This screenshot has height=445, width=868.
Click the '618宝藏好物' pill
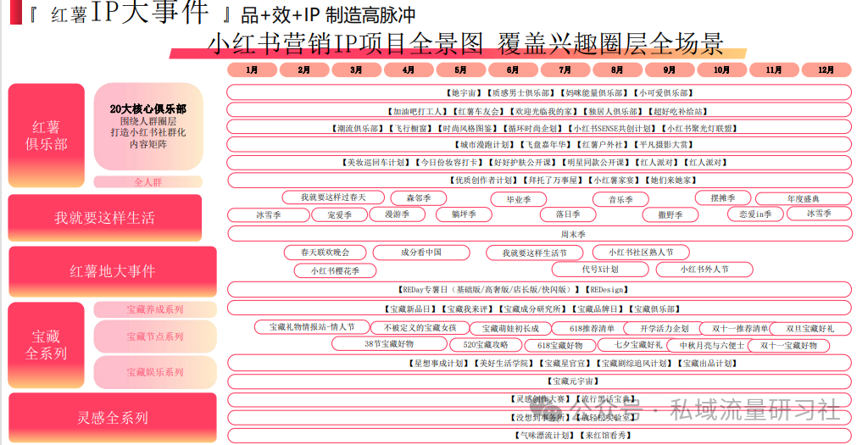[x=560, y=345]
